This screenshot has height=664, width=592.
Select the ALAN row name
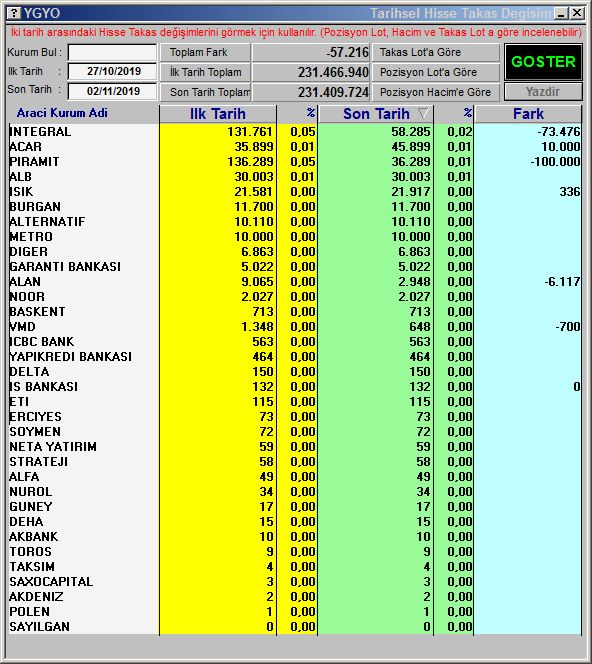pos(25,282)
